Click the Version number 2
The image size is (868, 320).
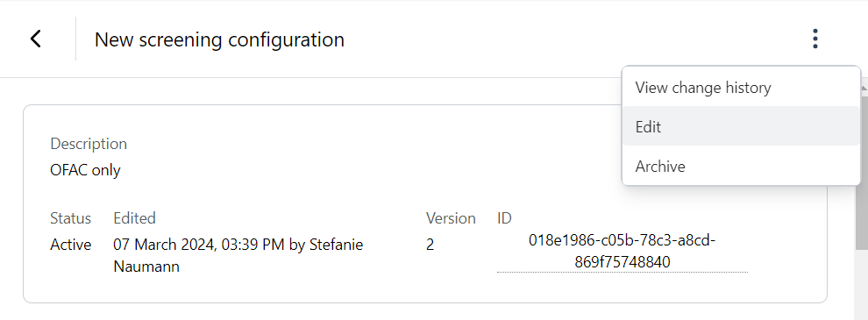coord(430,245)
